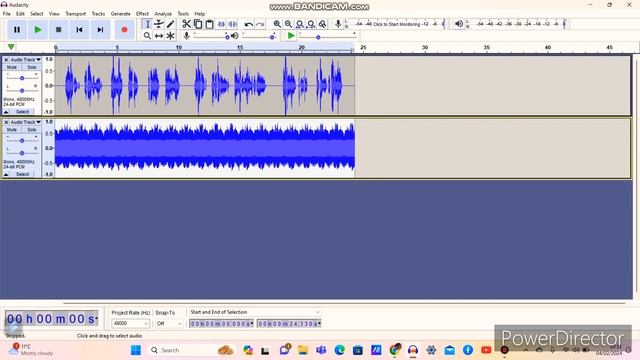Open the Project Rate 48000 dropdown
This screenshot has width=640, height=360.
pos(131,323)
